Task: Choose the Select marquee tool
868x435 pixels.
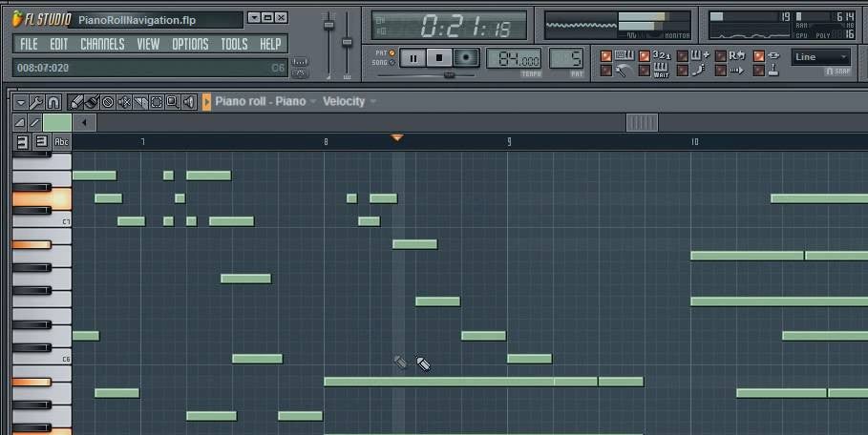Action: coord(157,102)
